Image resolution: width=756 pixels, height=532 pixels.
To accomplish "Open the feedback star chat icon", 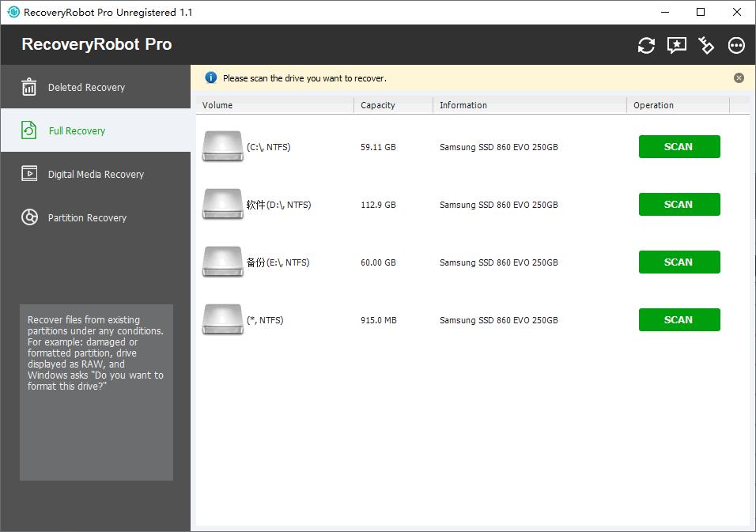I will 676,45.
